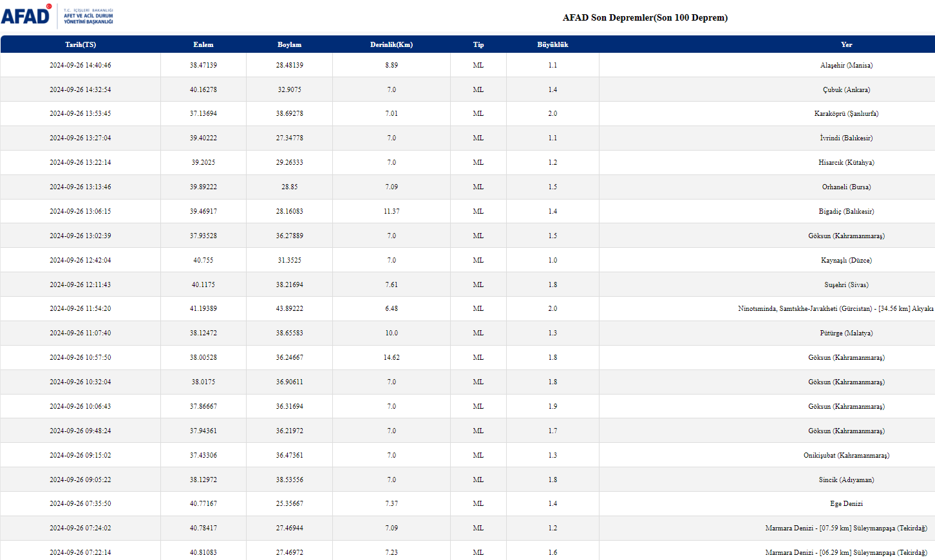The width and height of the screenshot is (935, 560).
Task: Click longitude value 32.9075
Action: coord(290,89)
